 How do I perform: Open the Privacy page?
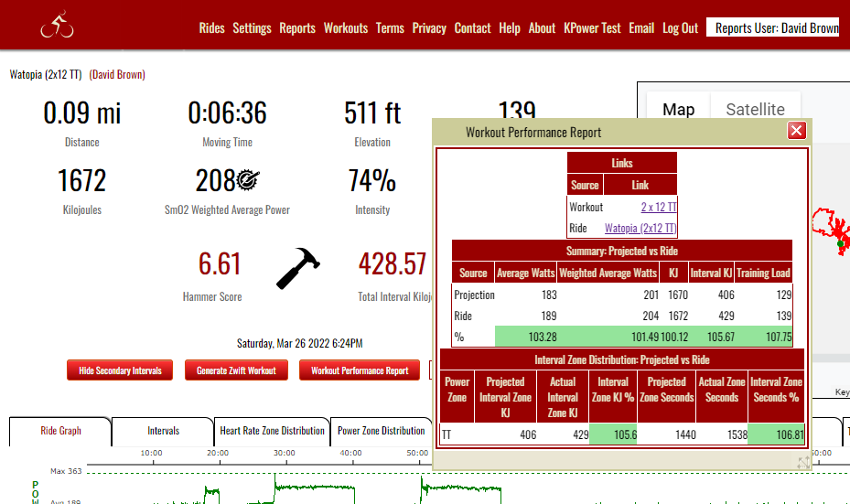[429, 28]
